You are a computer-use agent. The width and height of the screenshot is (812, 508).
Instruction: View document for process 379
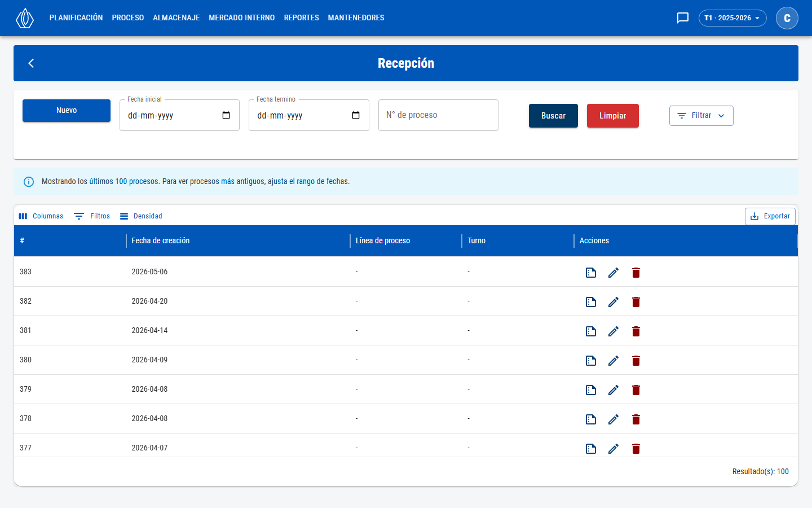pos(591,390)
